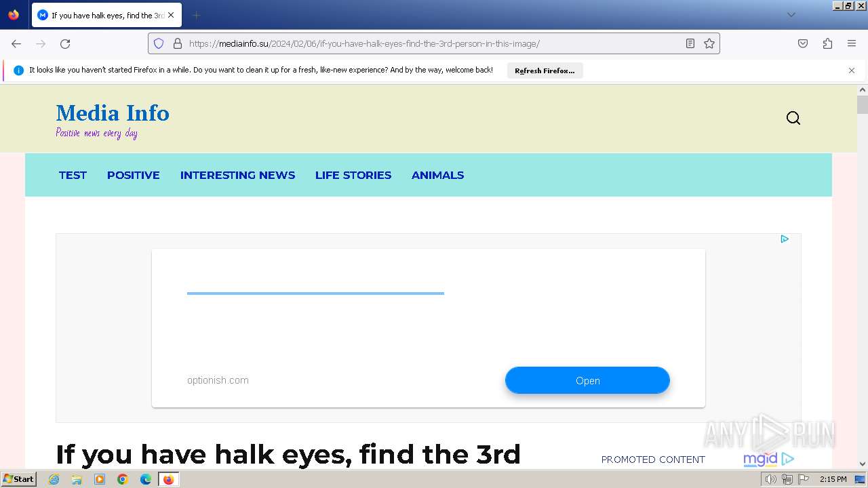
Task: Click the optionish.com ad link
Action: 218,380
